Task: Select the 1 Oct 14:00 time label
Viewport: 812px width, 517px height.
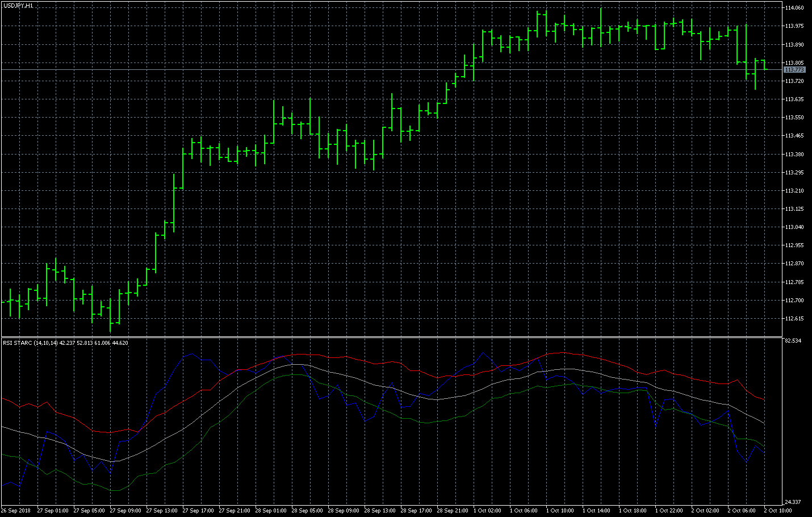Action: click(x=598, y=511)
